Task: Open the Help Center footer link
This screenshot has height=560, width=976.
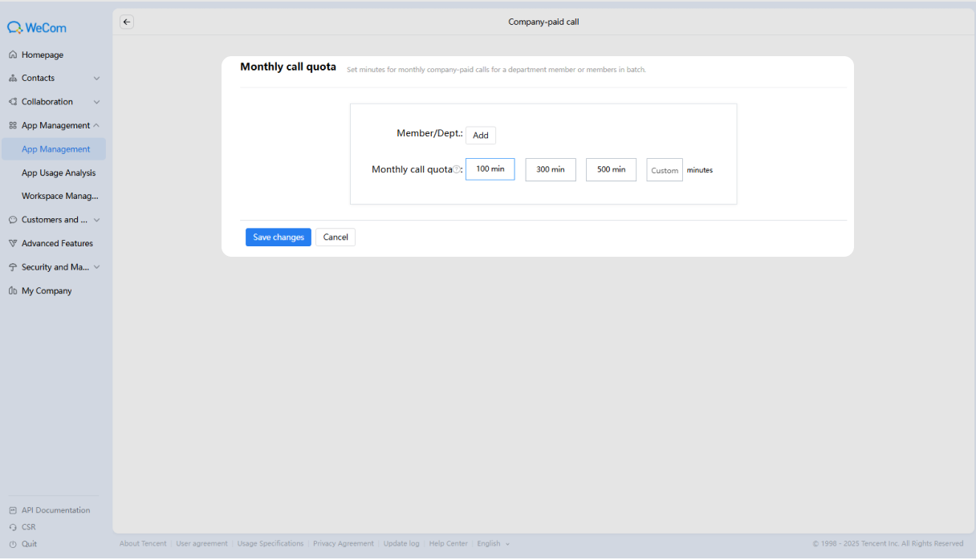Action: [x=448, y=544]
